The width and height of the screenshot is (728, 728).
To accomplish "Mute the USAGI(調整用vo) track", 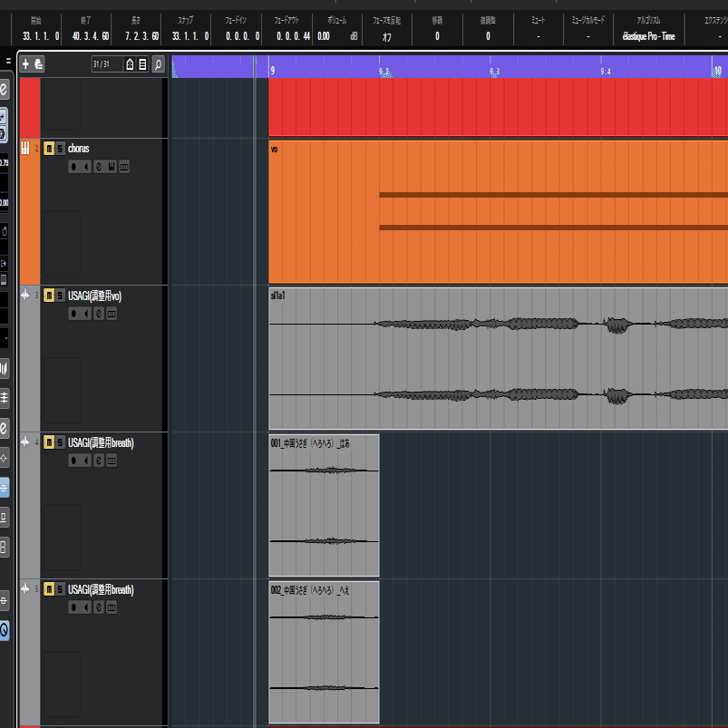I will [x=49, y=296].
